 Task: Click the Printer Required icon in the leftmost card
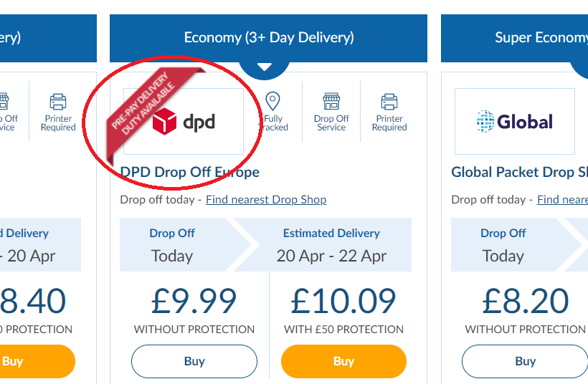coord(58,102)
